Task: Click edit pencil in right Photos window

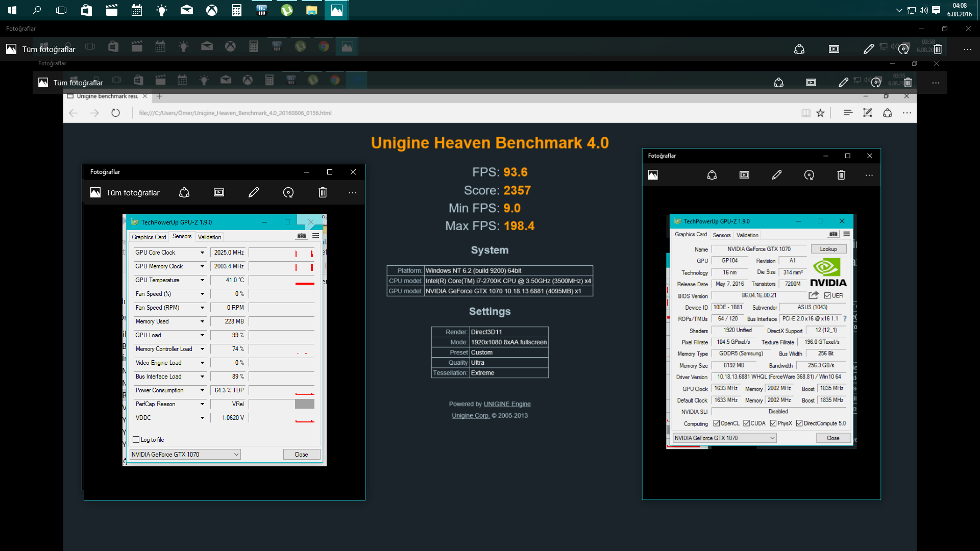Action: (x=776, y=175)
